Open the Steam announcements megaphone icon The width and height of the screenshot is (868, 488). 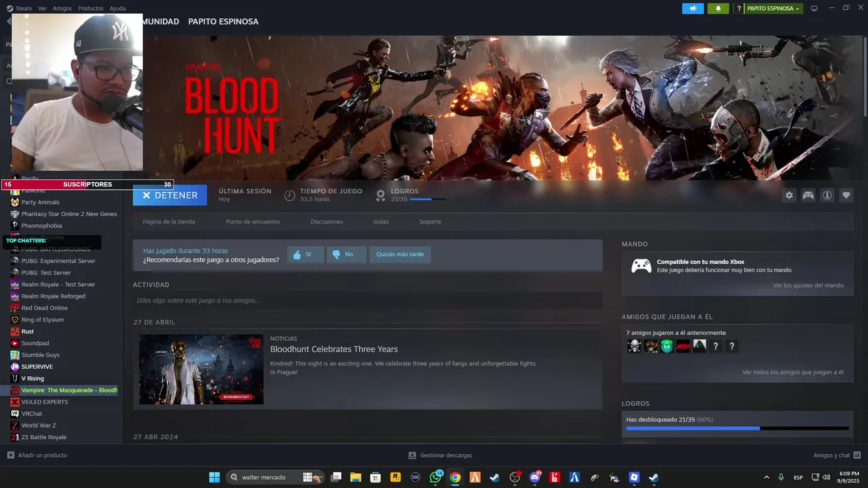click(693, 8)
